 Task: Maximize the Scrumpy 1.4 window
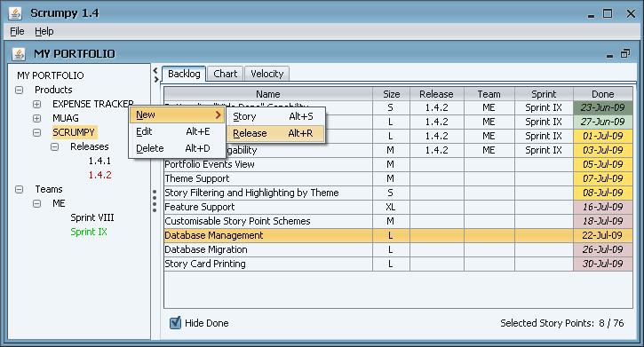tap(608, 13)
